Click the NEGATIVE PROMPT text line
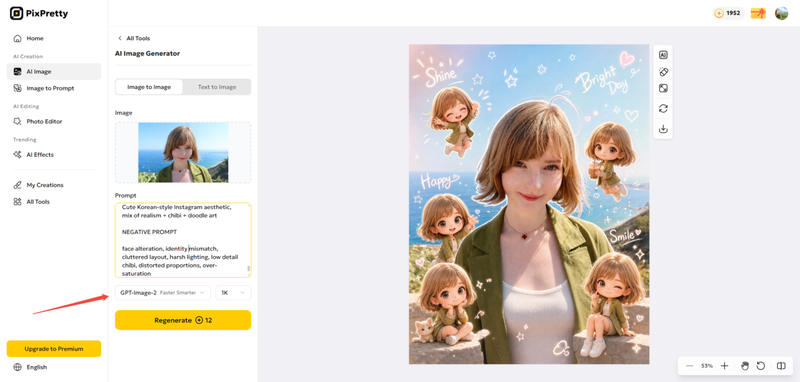 click(x=149, y=232)
